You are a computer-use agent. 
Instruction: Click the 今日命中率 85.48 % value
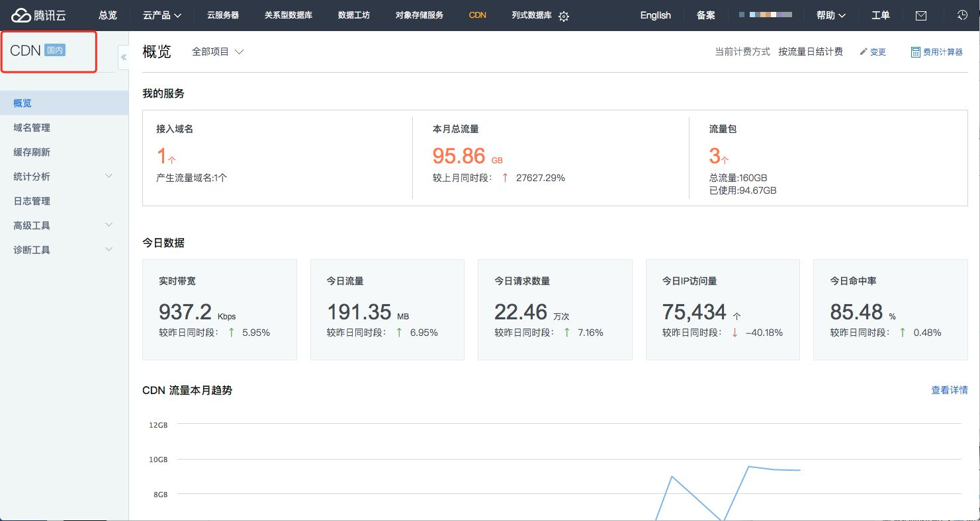coord(863,311)
